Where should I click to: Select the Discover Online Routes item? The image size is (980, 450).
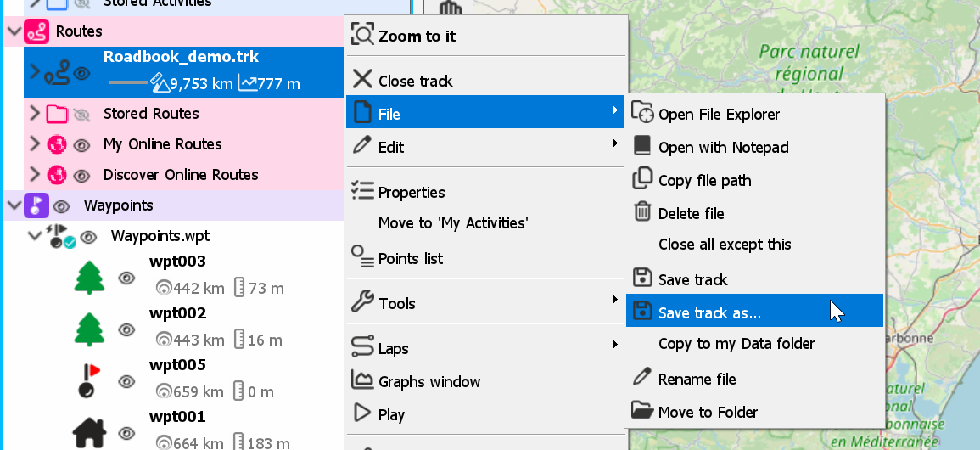click(x=181, y=174)
